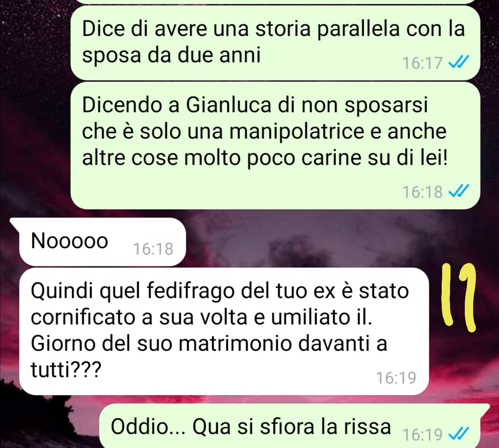
Task: Tap the 16:19 timestamp on the last green bubble
Action: pos(423,434)
